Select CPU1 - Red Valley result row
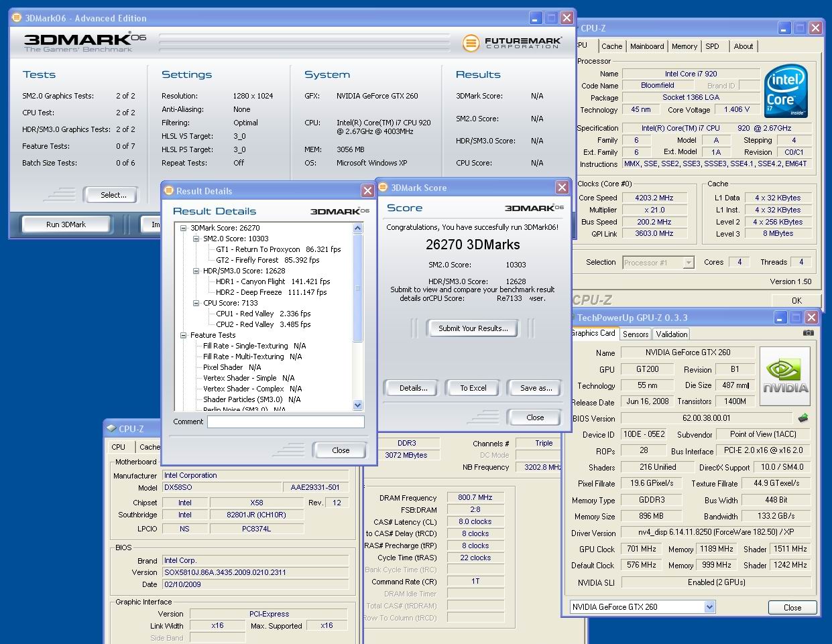Screen dimensions: 832x644 coord(263,314)
